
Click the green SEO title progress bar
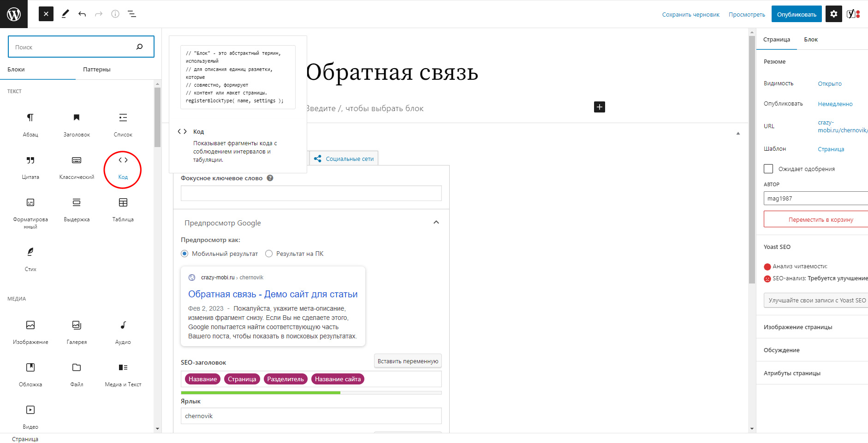pyautogui.click(x=261, y=393)
